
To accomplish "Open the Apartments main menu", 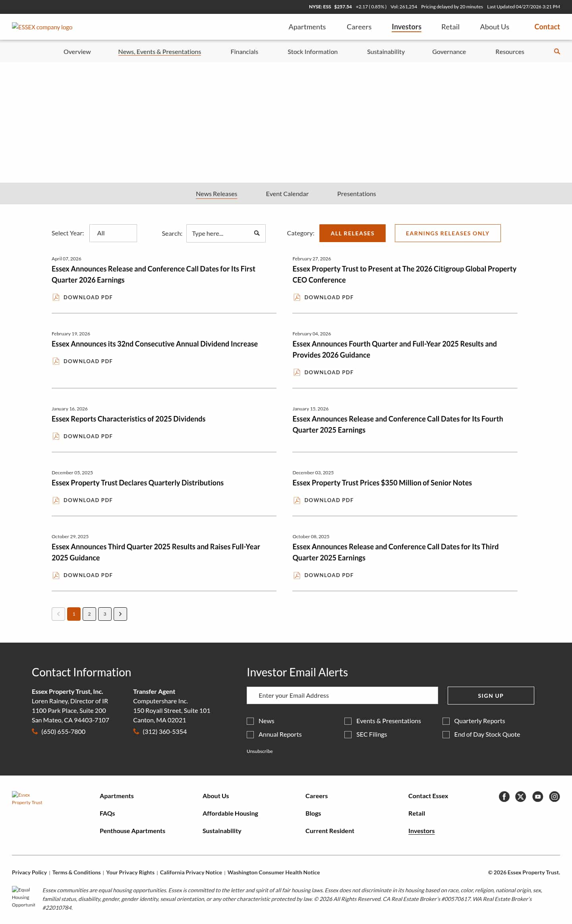I will (307, 27).
